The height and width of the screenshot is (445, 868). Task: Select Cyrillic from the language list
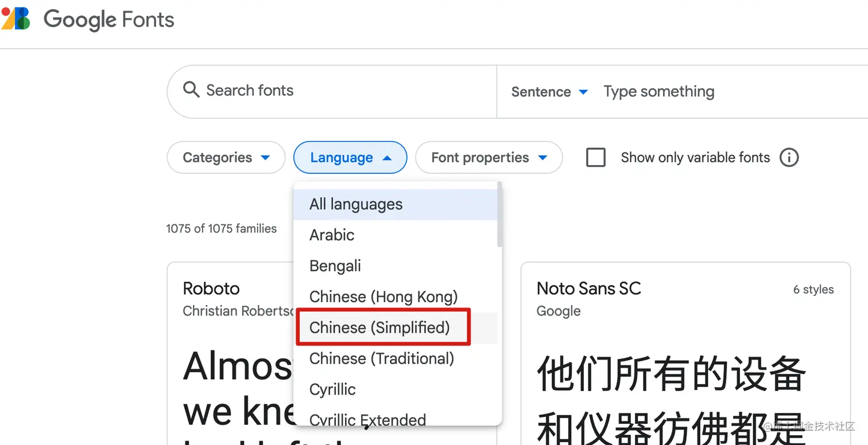coord(332,389)
